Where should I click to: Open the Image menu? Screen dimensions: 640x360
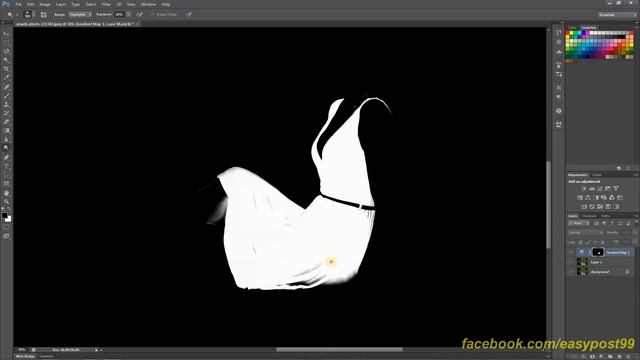pos(45,4)
